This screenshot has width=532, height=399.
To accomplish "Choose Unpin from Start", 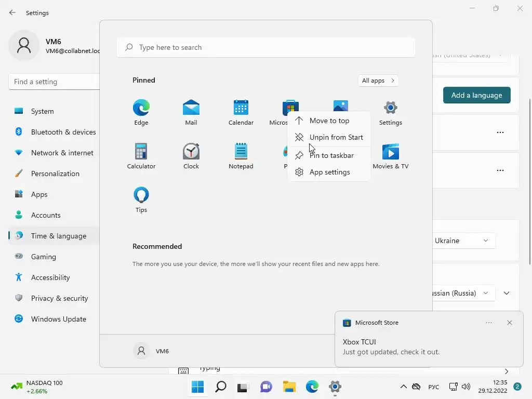I will [x=329, y=137].
